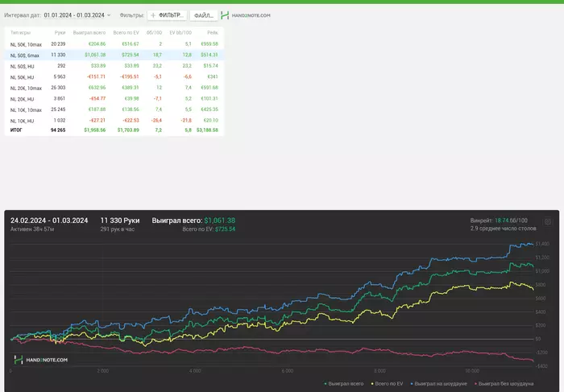Select the NL 50€, 10max row
Viewport: 564px width, 392px height.
(x=114, y=44)
